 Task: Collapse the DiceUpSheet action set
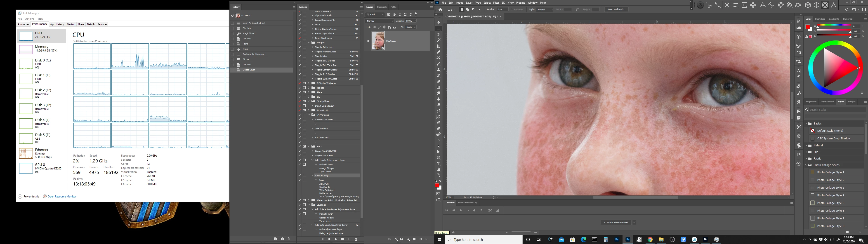pyautogui.click(x=309, y=101)
